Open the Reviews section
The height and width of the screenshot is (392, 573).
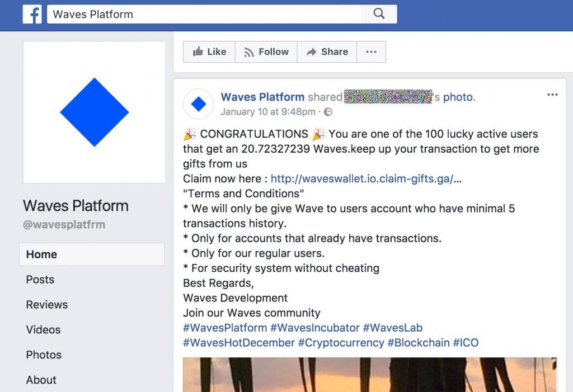coord(47,305)
